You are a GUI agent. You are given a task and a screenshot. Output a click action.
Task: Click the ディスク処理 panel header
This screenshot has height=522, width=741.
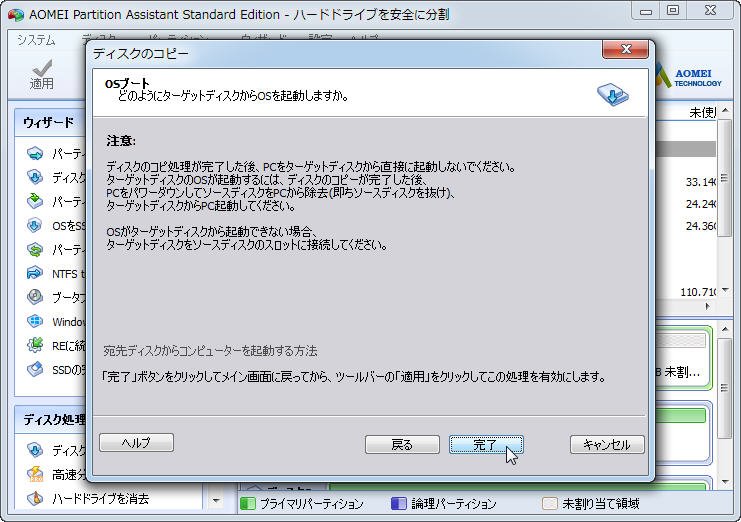coord(50,419)
